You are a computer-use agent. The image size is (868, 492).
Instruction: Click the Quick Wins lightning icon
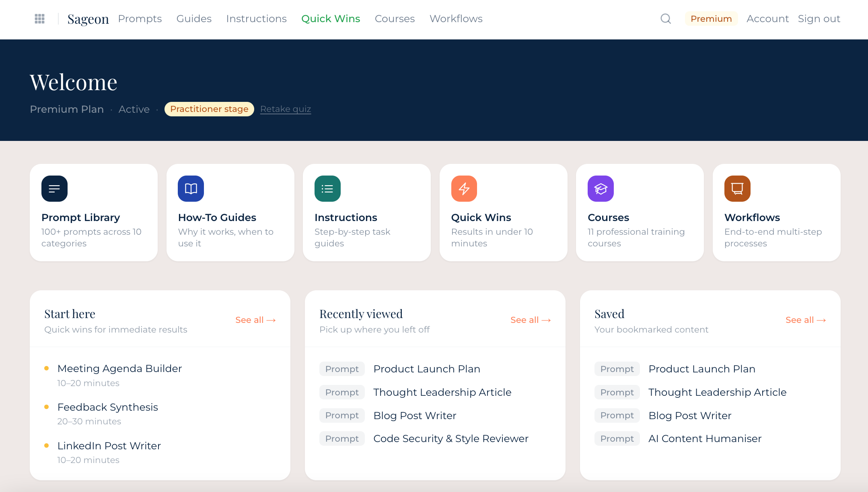click(464, 188)
